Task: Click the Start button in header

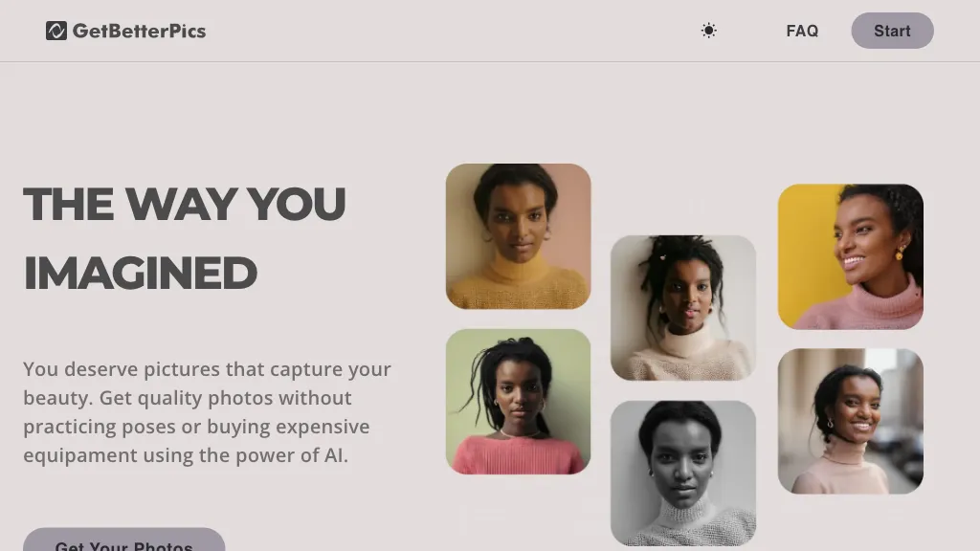Action: (892, 31)
